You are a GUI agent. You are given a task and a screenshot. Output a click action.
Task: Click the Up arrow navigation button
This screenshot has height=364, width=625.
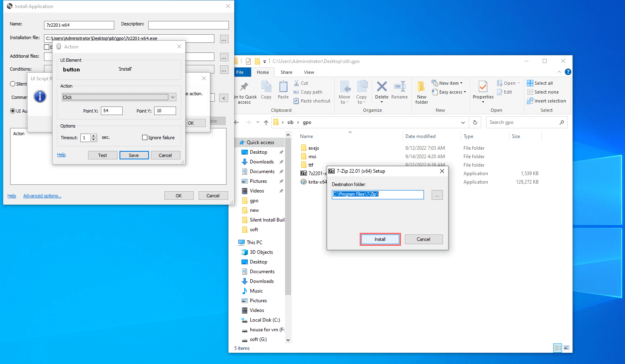pos(266,123)
